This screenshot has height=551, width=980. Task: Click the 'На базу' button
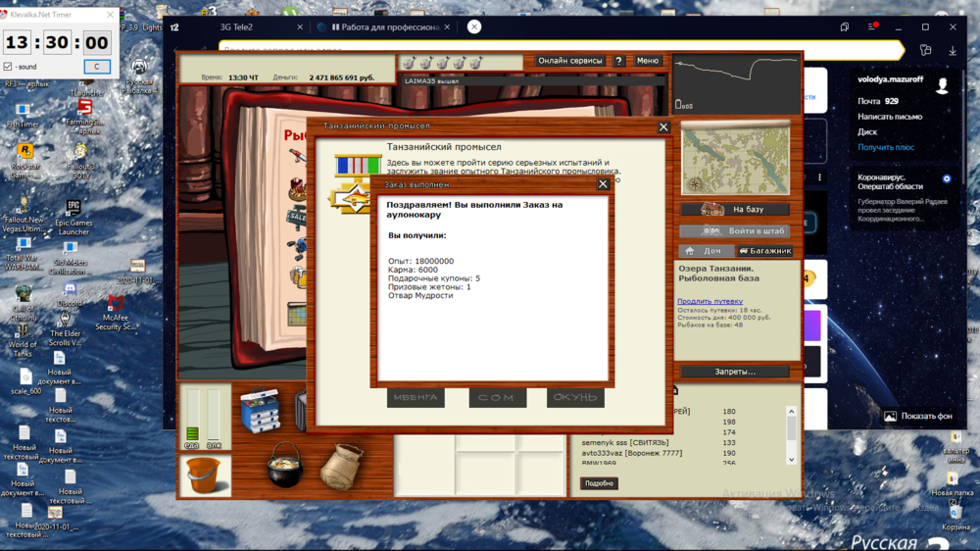click(x=735, y=210)
